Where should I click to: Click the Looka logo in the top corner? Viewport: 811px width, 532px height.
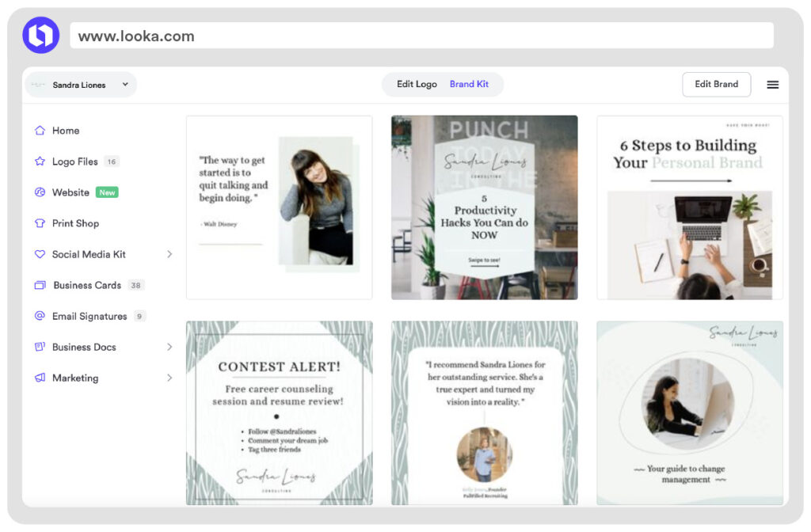[40, 35]
